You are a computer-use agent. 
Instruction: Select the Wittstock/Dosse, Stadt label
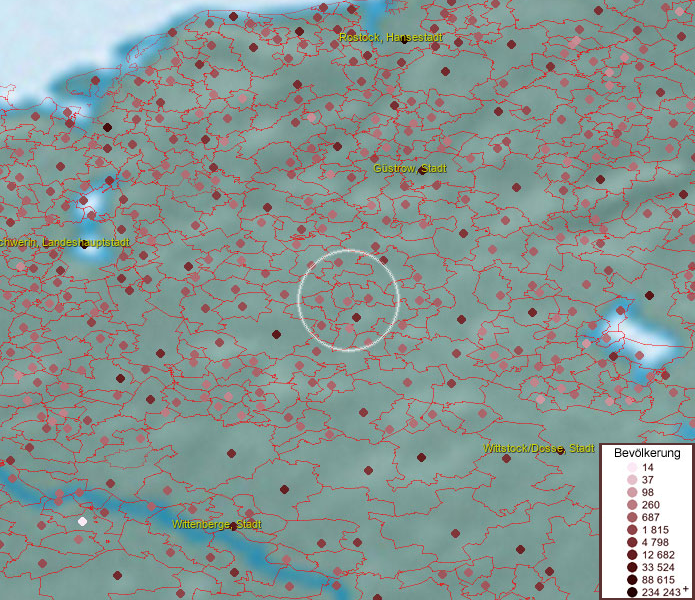click(x=539, y=448)
